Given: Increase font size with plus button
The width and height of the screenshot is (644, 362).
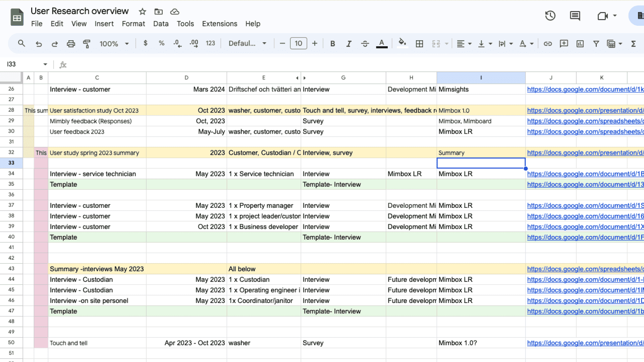Looking at the screenshot, I should (x=315, y=44).
